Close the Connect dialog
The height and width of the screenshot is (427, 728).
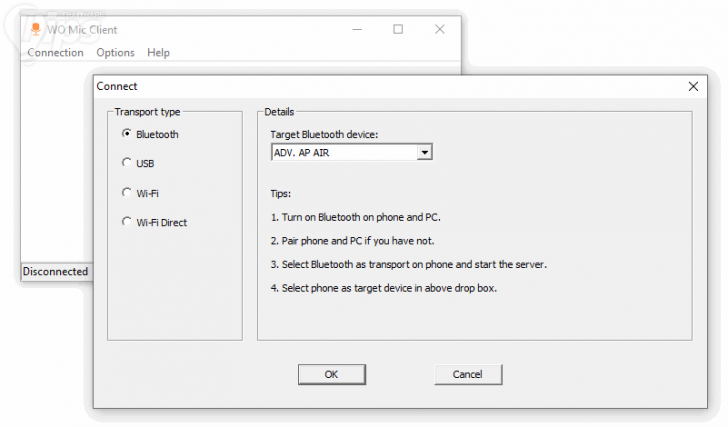693,86
